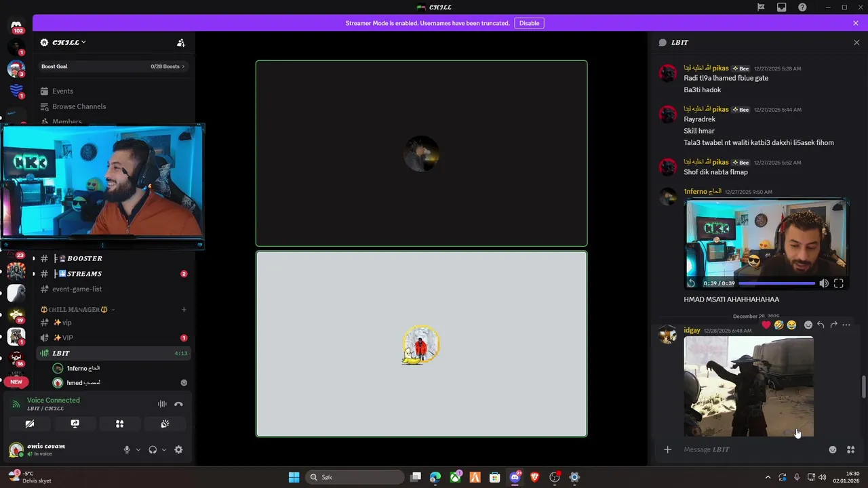This screenshot has width=868, height=488.
Task: Open idgay's image attachment
Action: point(749,386)
